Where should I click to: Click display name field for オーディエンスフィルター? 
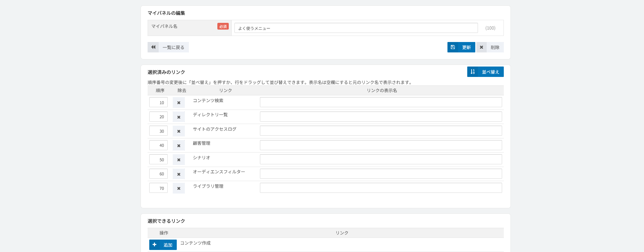point(381,174)
